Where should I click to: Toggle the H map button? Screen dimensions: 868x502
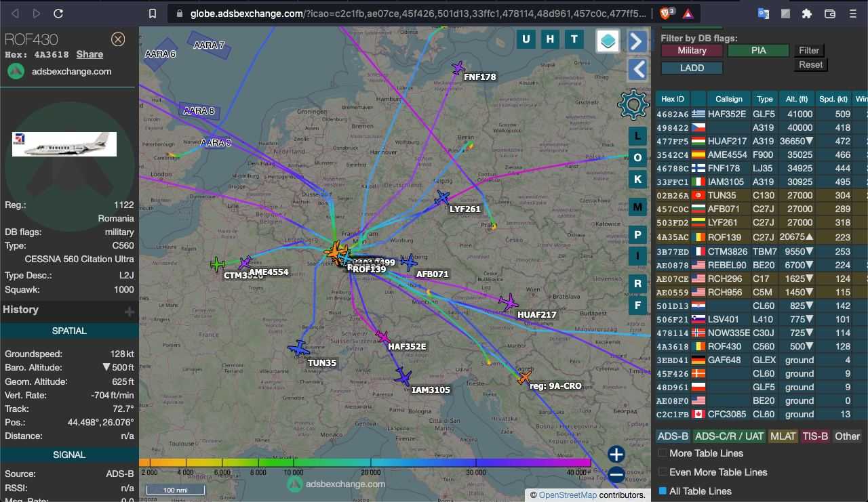[x=550, y=39]
